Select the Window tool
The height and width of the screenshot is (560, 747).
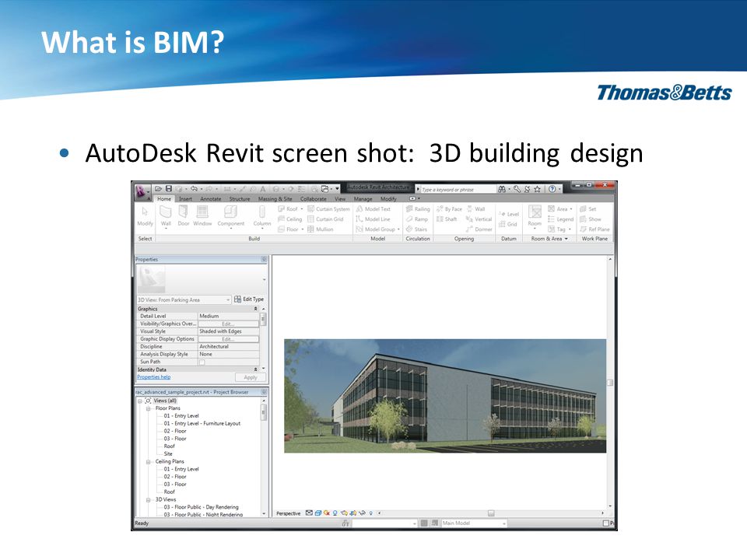point(202,215)
